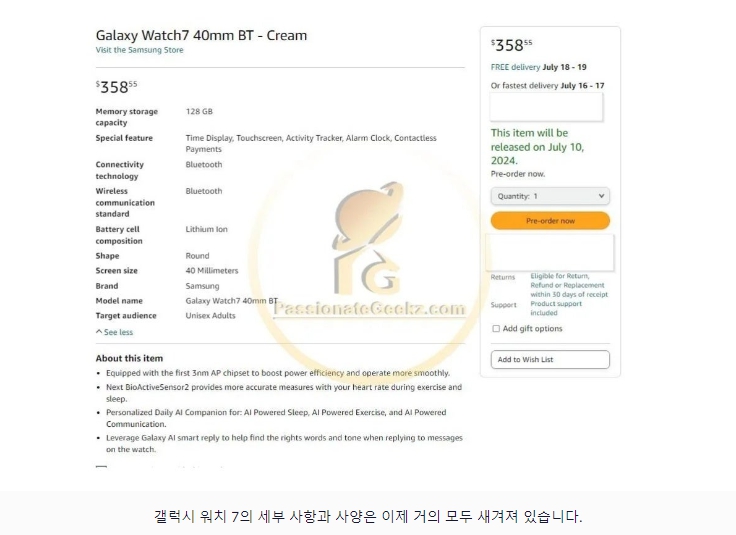Click the PassionateGeekz planet logo watermark

(x=368, y=237)
